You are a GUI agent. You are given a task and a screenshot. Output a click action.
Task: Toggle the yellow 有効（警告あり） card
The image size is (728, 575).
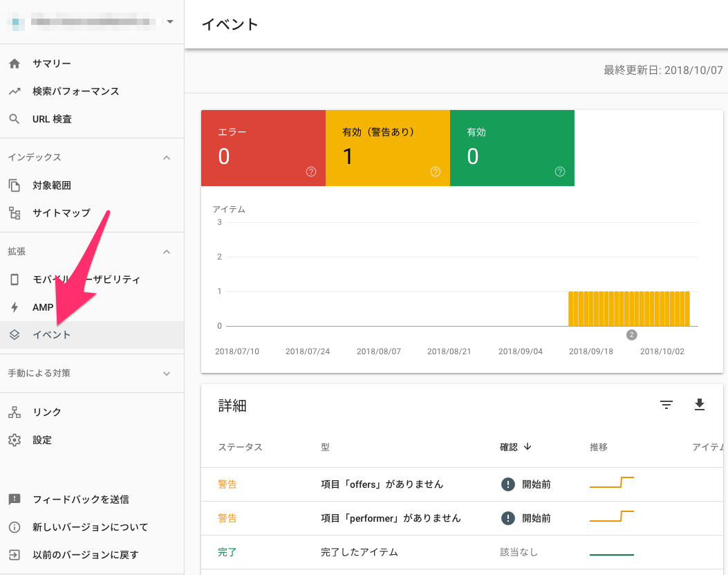tap(387, 147)
